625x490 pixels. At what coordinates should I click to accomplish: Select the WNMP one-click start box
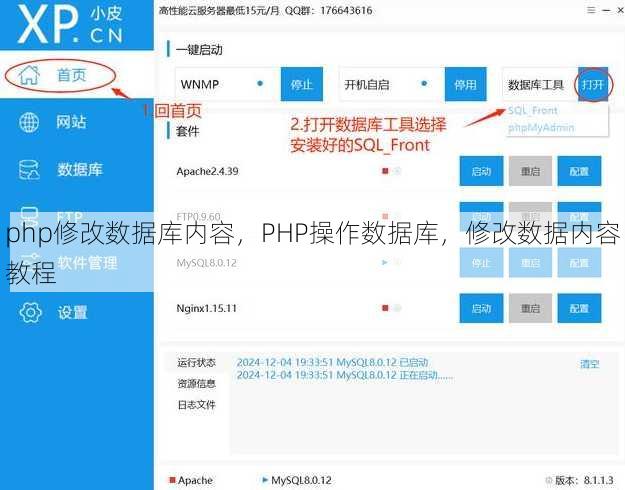click(227, 84)
